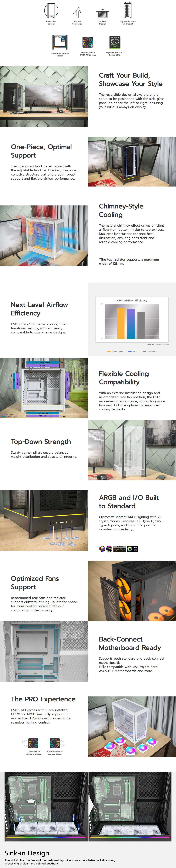Click the Traditional legend entry
Screen dimensions: 176x868
click(x=150, y=351)
